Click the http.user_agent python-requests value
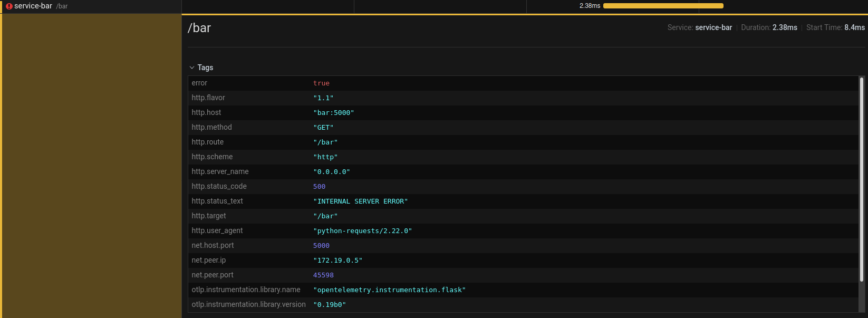Viewport: 868px width, 318px height. coord(362,231)
